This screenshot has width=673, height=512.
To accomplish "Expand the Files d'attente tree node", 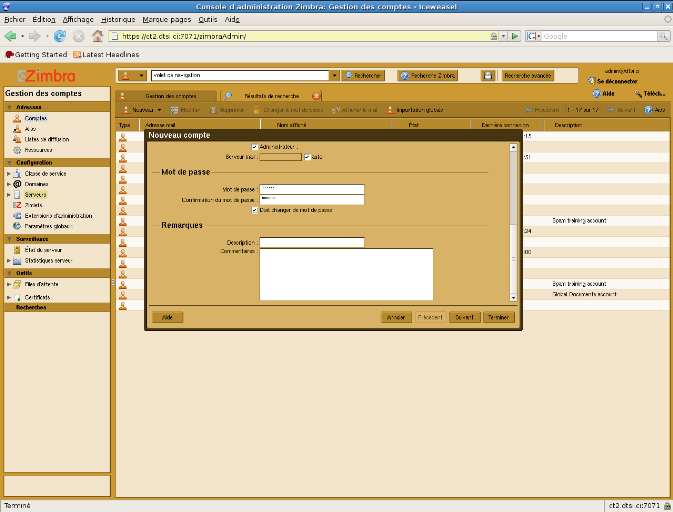I will click(8, 285).
